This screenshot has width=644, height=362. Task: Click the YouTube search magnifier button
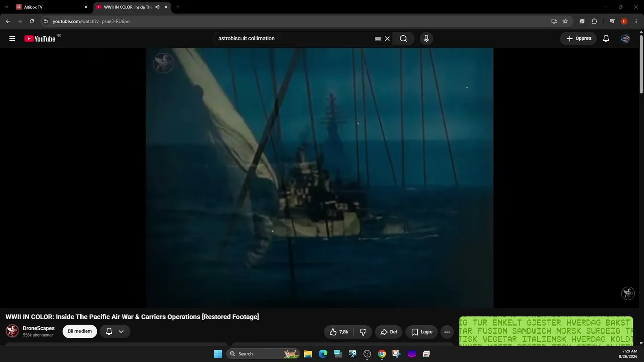click(x=404, y=39)
